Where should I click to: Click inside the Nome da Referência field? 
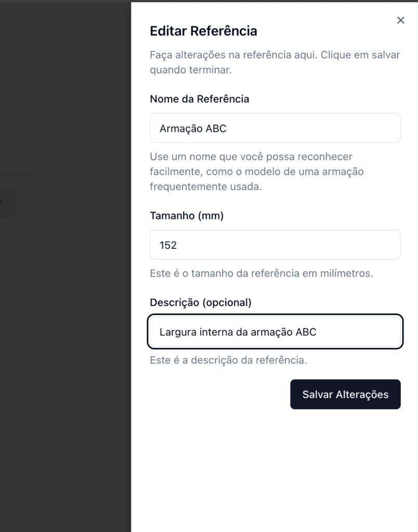tap(275, 128)
